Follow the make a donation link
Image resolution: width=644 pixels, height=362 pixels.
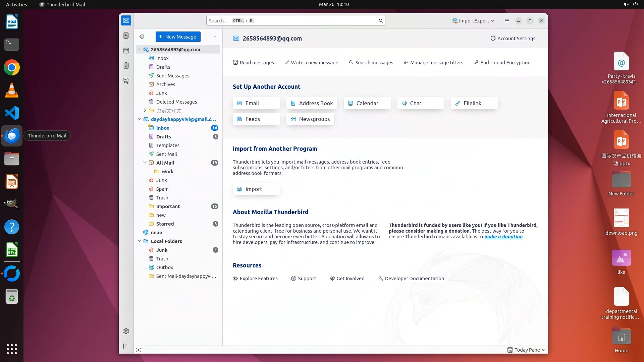503,237
